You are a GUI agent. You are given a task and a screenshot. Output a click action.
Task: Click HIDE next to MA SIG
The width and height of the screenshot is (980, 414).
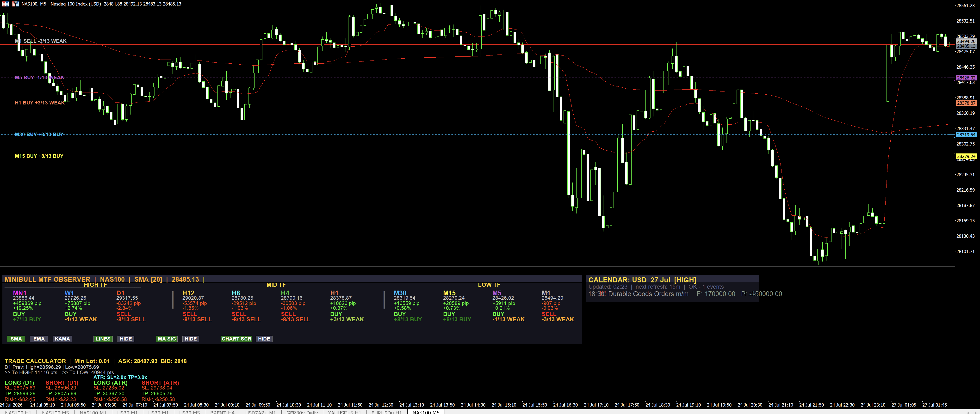(x=191, y=339)
